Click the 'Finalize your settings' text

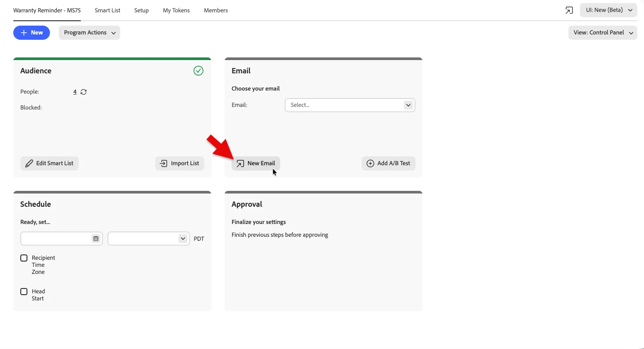click(259, 222)
